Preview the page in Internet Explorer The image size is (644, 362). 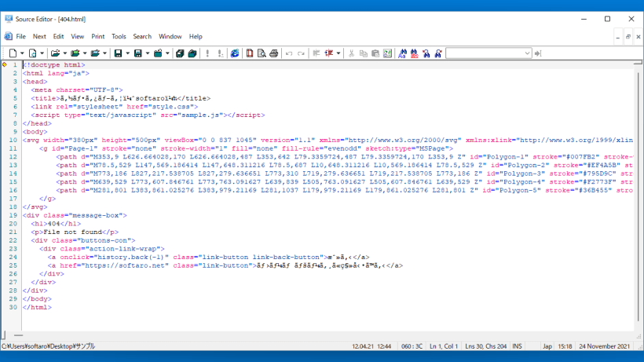point(235,53)
